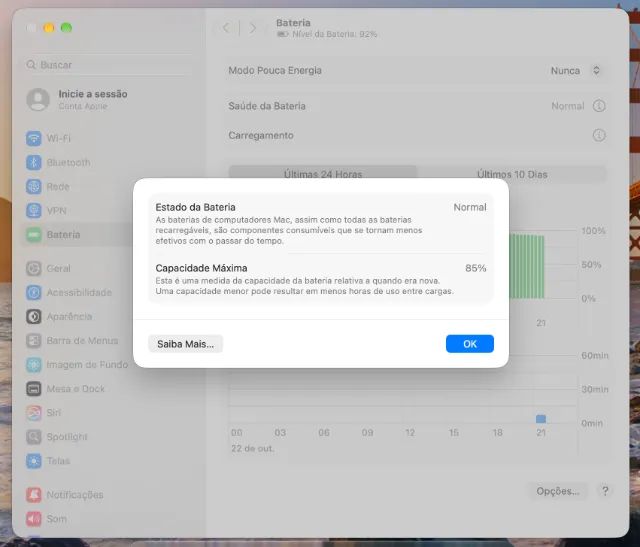
Task: Click the info icon on Carregamento row
Action: [x=599, y=135]
